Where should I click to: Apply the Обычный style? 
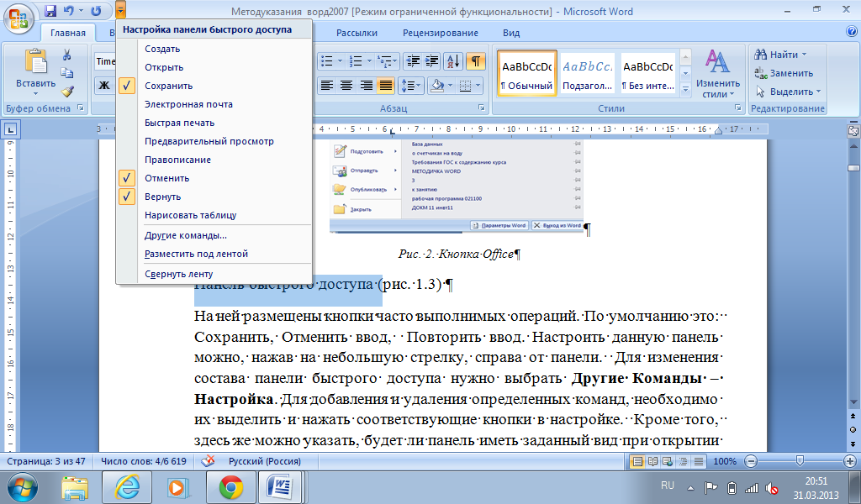click(527, 73)
